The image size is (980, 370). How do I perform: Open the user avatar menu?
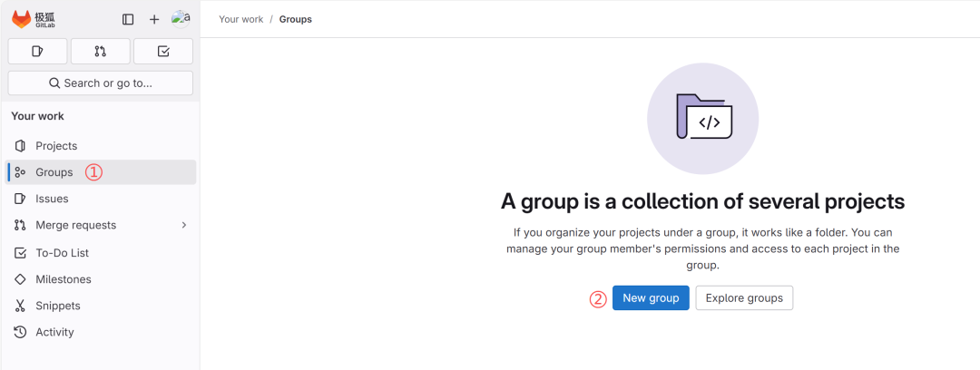(181, 19)
